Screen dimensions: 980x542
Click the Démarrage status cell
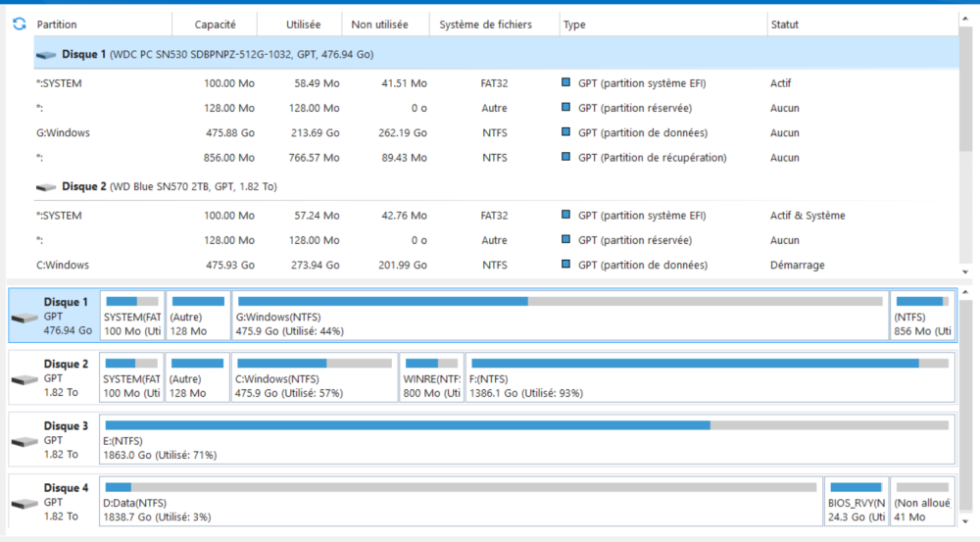click(x=797, y=265)
